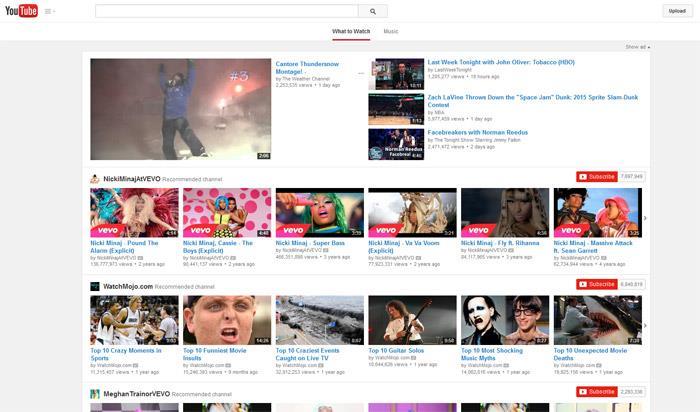Viewport: 700px width, 412px height.
Task: Open Last Week Tonight with John Oliver title
Action: [501, 62]
